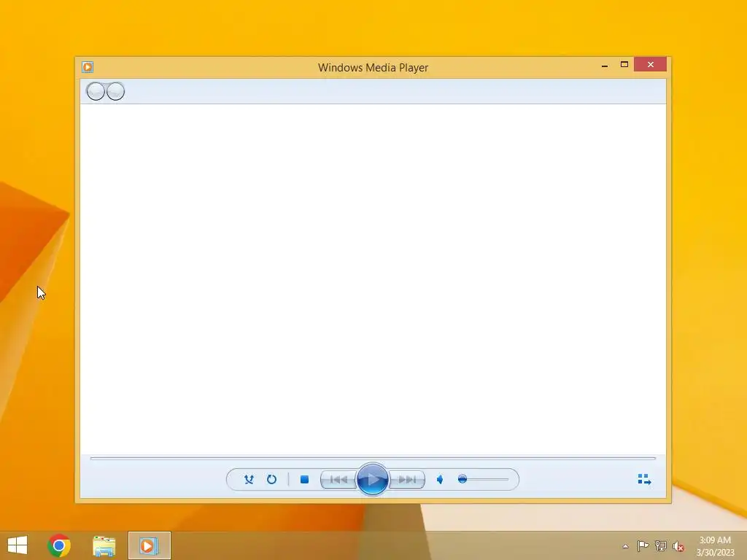Click the Back navigation button
The image size is (747, 560).
pos(96,91)
